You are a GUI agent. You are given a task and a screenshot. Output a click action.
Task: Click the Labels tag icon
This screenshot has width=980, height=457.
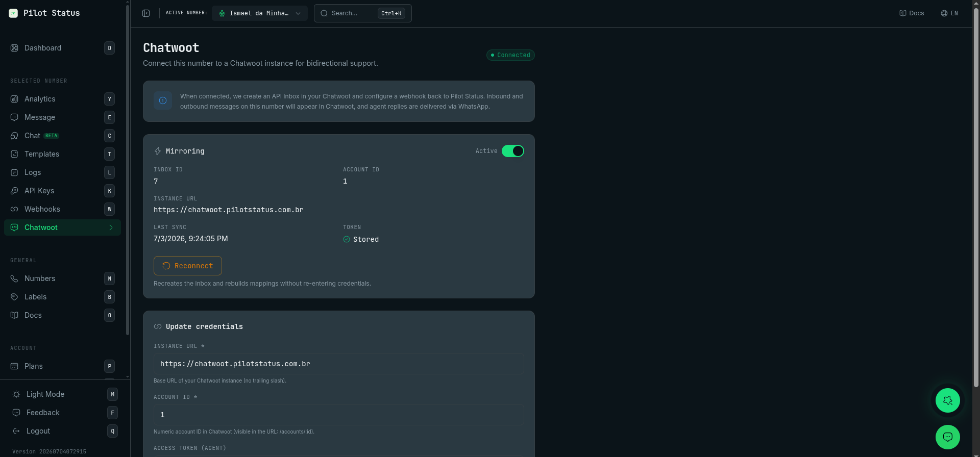point(14,297)
